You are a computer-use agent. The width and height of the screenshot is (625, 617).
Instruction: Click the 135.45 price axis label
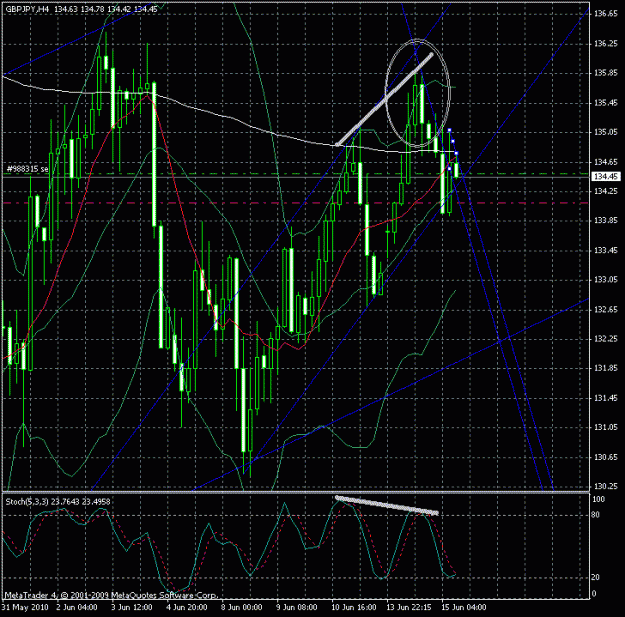point(605,103)
